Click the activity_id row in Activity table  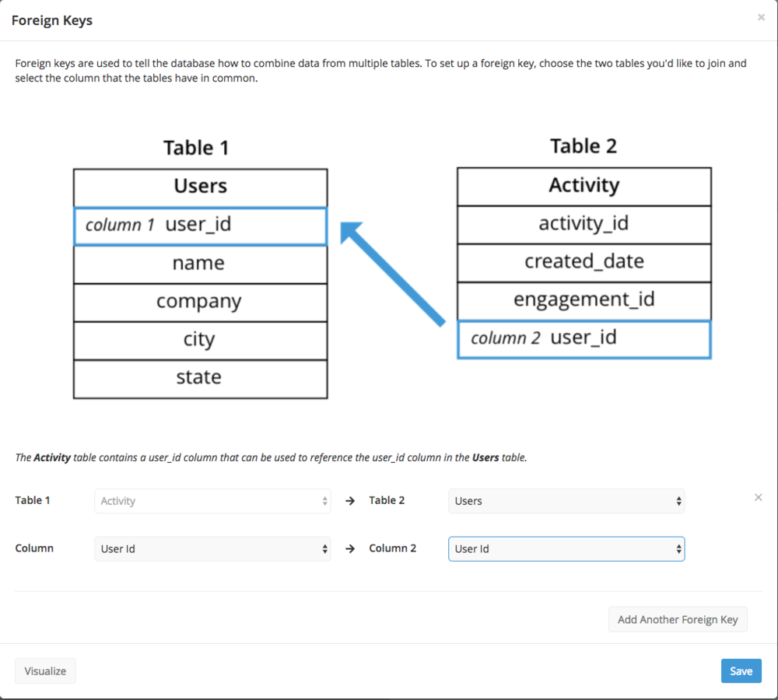pyautogui.click(x=583, y=224)
